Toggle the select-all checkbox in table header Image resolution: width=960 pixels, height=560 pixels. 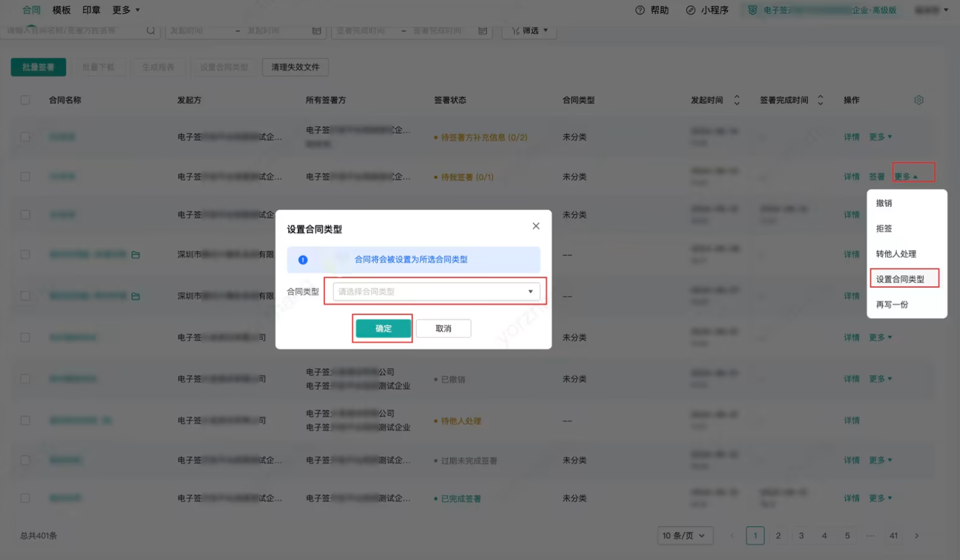[25, 100]
